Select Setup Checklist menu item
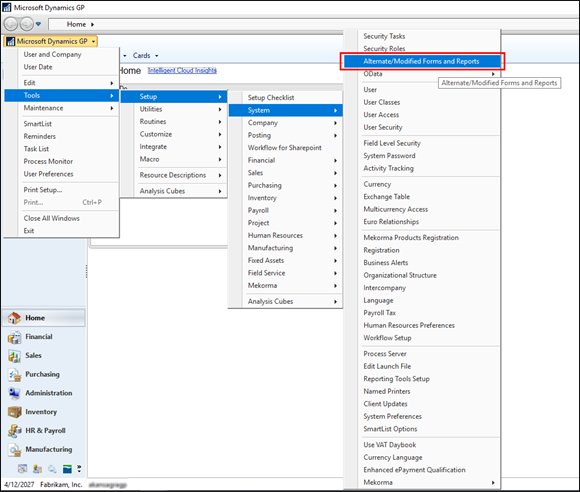This screenshot has height=492, width=580. pos(286,98)
